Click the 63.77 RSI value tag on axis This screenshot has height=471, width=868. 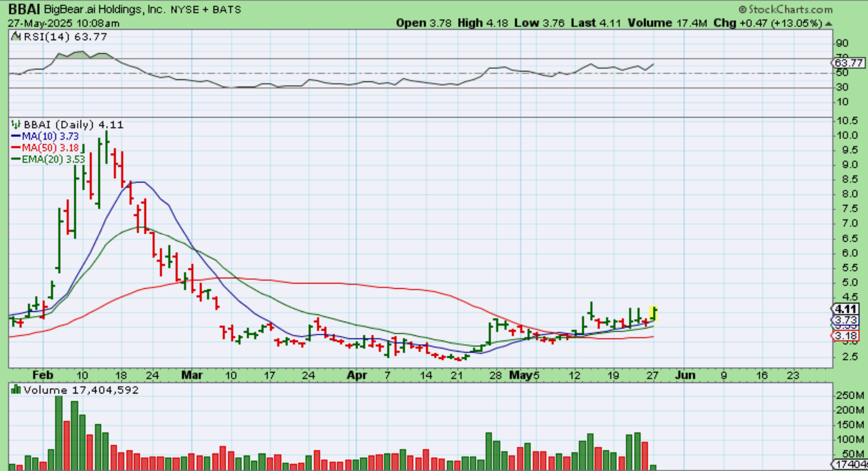click(848, 63)
